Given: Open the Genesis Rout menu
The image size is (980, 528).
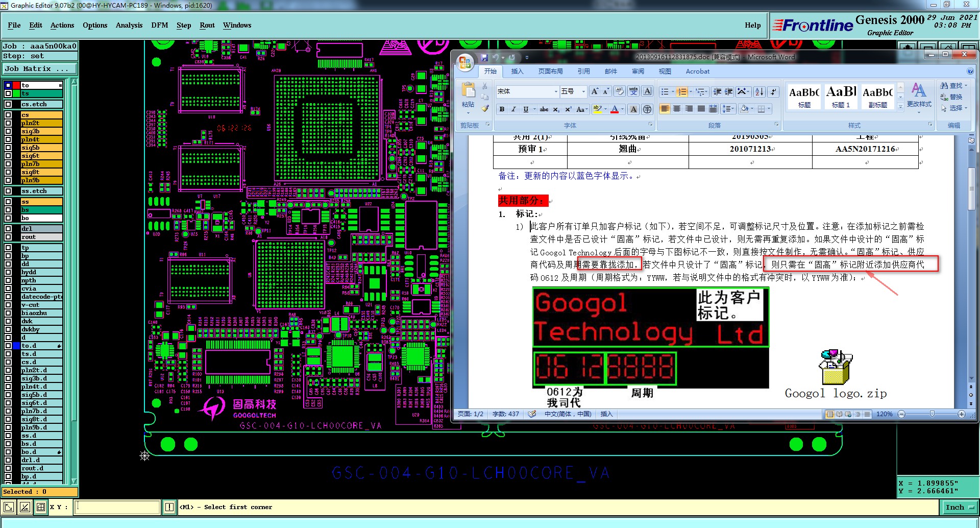Looking at the screenshot, I should (x=207, y=25).
